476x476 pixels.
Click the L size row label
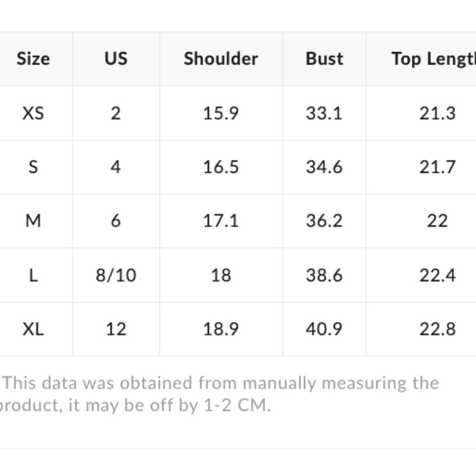click(33, 275)
